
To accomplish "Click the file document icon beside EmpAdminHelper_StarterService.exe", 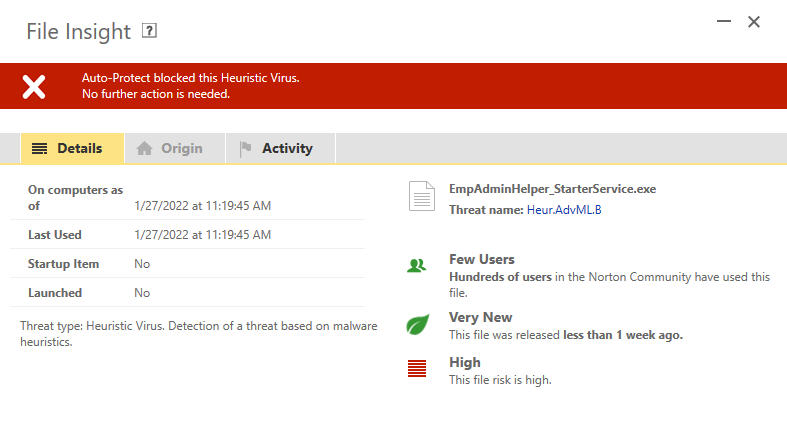I will click(x=421, y=196).
